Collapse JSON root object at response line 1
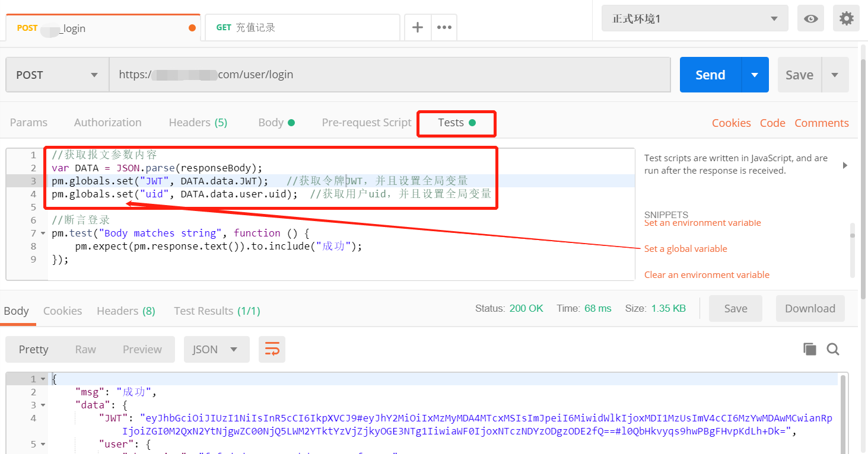Image resolution: width=868 pixels, height=454 pixels. tap(42, 379)
